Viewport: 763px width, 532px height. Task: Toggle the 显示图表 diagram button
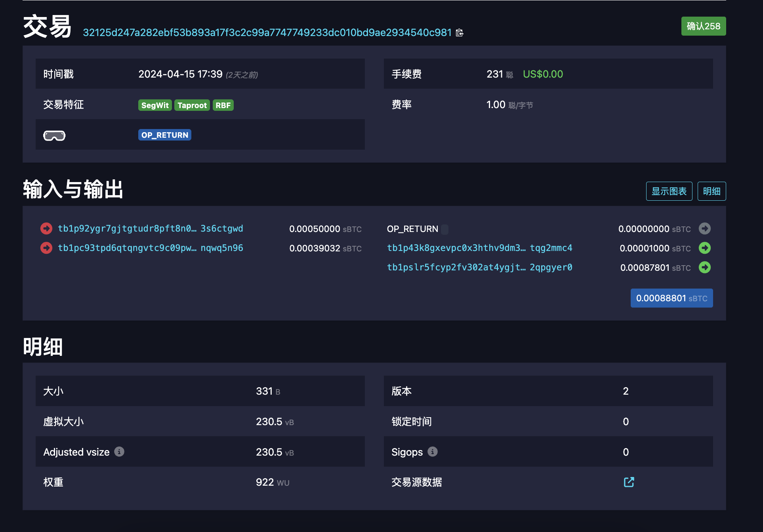coord(669,191)
